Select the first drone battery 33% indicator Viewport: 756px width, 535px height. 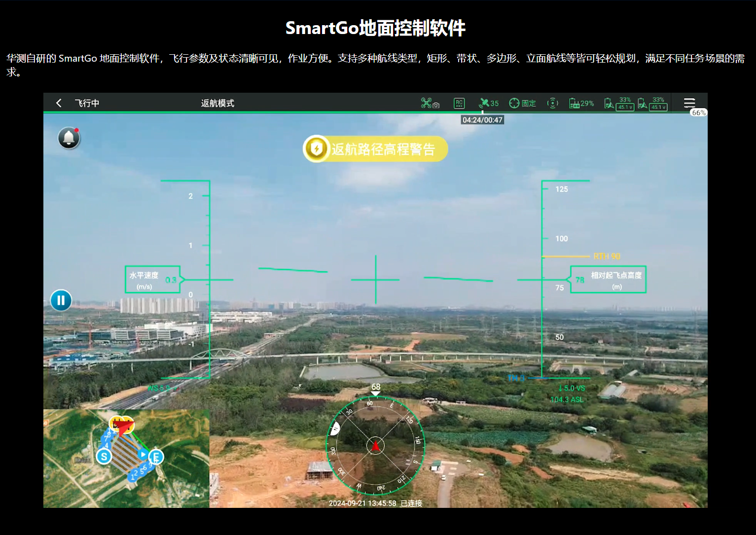[618, 103]
